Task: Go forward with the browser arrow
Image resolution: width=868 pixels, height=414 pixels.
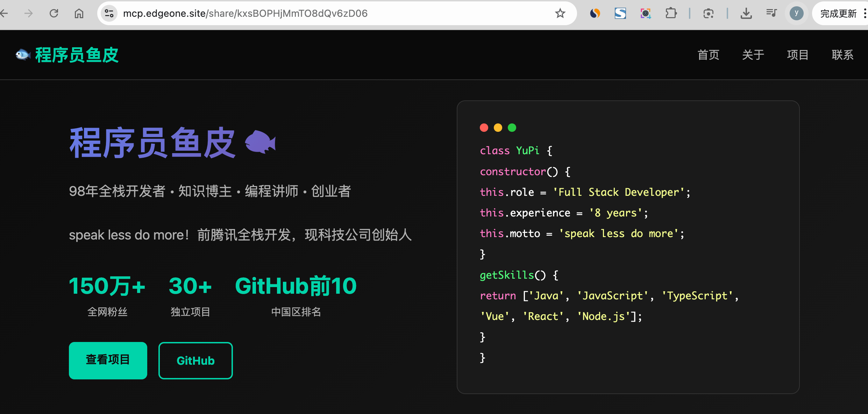Action: coord(29,13)
